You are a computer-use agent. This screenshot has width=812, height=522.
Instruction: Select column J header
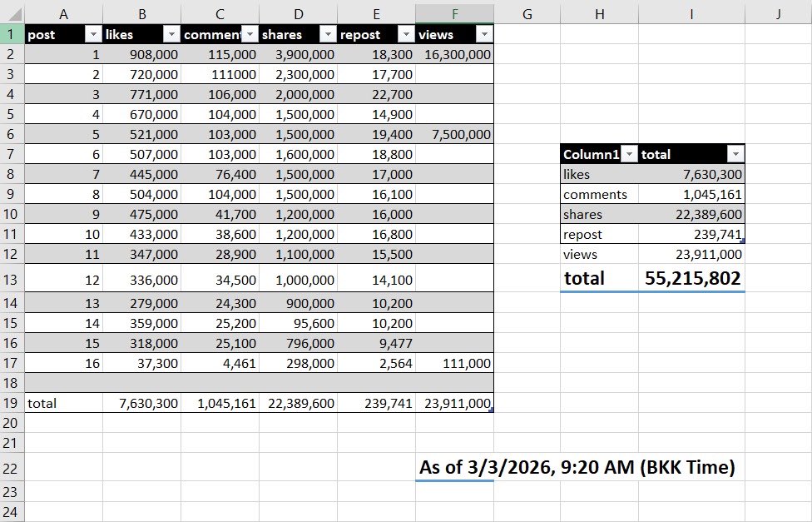[x=779, y=14]
